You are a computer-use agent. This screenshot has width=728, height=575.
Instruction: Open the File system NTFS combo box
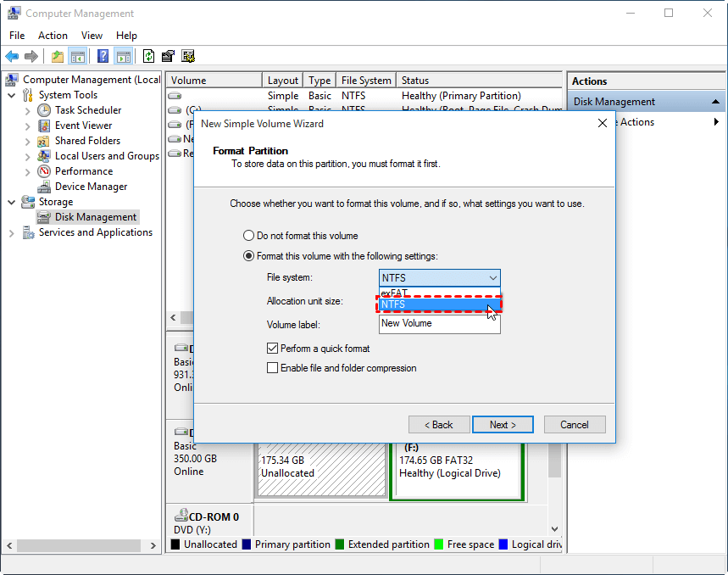pos(440,277)
